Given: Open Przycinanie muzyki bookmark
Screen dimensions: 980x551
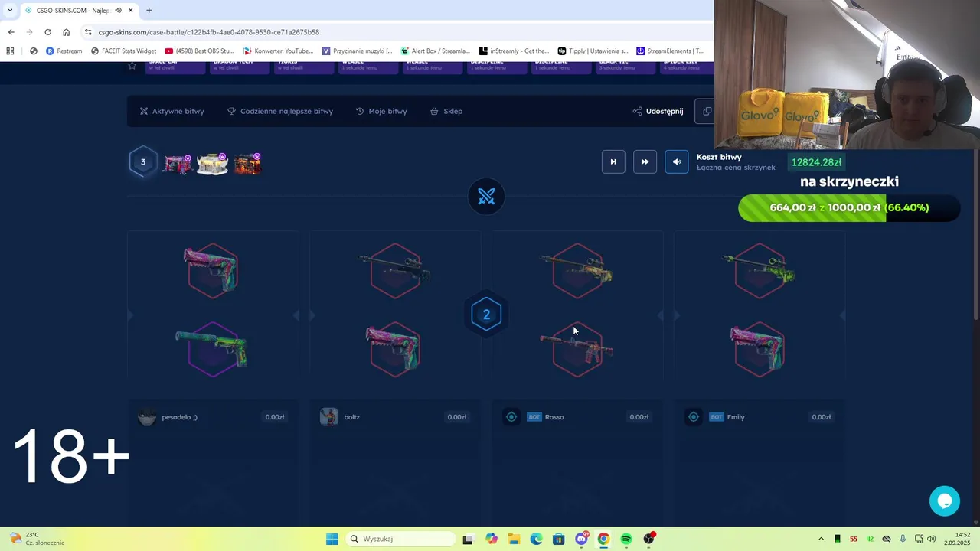Looking at the screenshot, I should (357, 51).
